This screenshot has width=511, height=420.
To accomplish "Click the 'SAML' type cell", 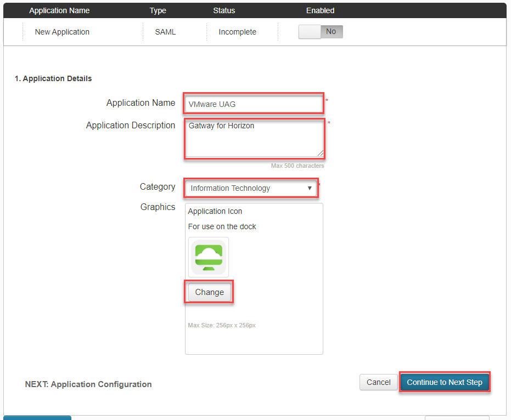I will pyautogui.click(x=165, y=32).
